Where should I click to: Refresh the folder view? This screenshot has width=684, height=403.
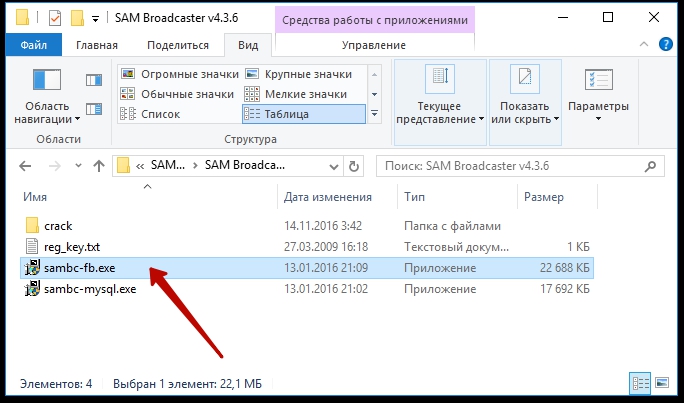(x=354, y=166)
